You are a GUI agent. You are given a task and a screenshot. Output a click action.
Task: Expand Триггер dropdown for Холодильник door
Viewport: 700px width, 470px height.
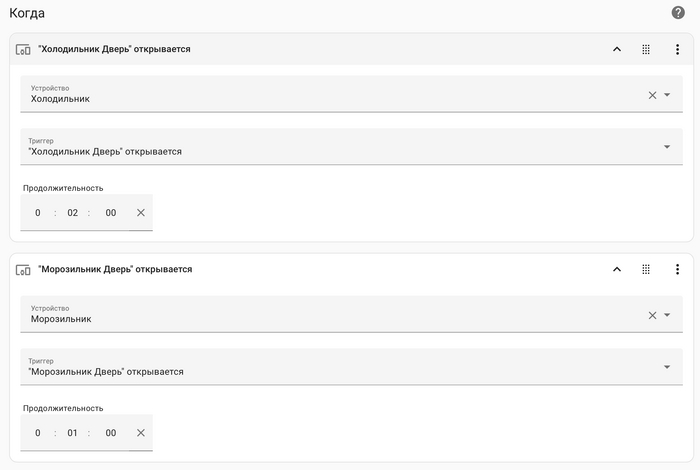point(667,147)
